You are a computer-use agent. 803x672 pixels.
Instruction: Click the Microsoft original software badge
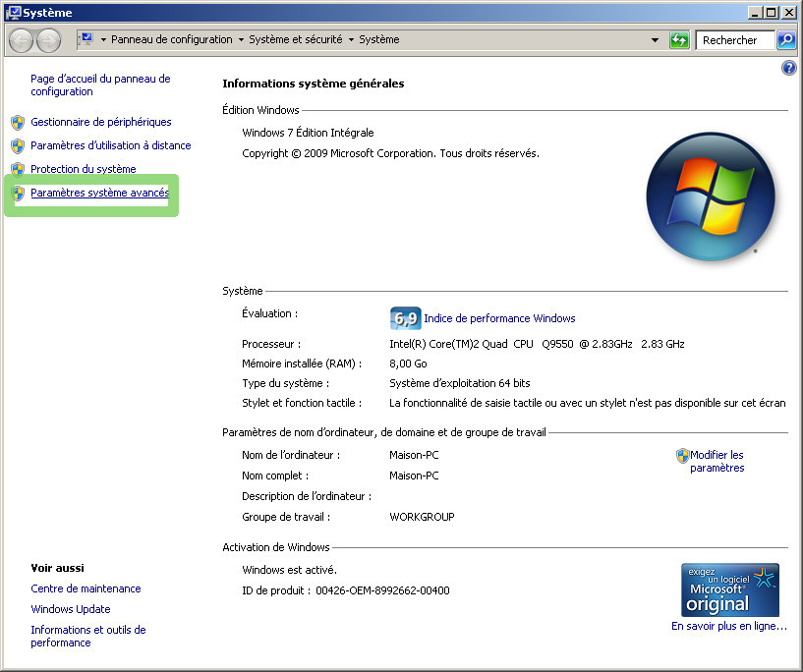coord(729,589)
